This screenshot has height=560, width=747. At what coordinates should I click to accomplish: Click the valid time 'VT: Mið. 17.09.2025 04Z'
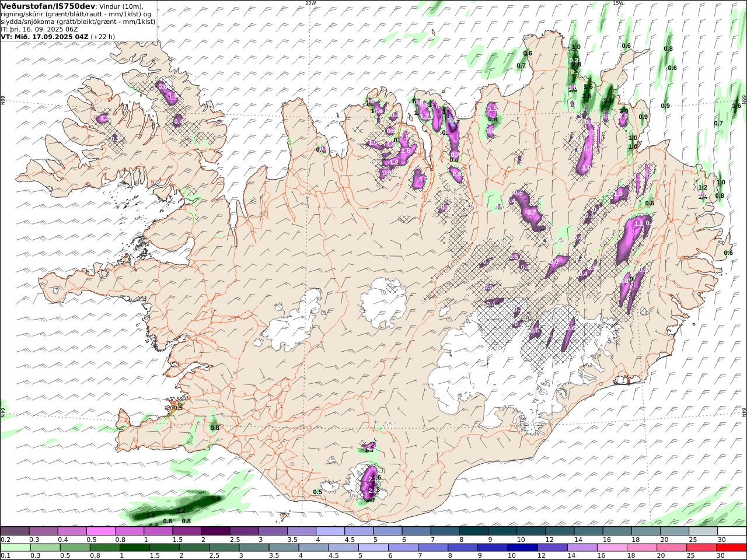click(45, 36)
